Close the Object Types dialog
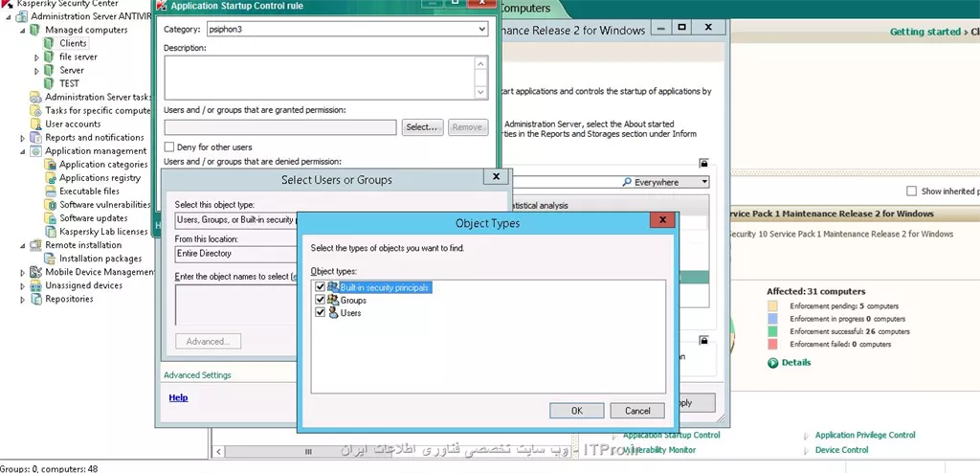This screenshot has height=473, width=980. (x=662, y=219)
